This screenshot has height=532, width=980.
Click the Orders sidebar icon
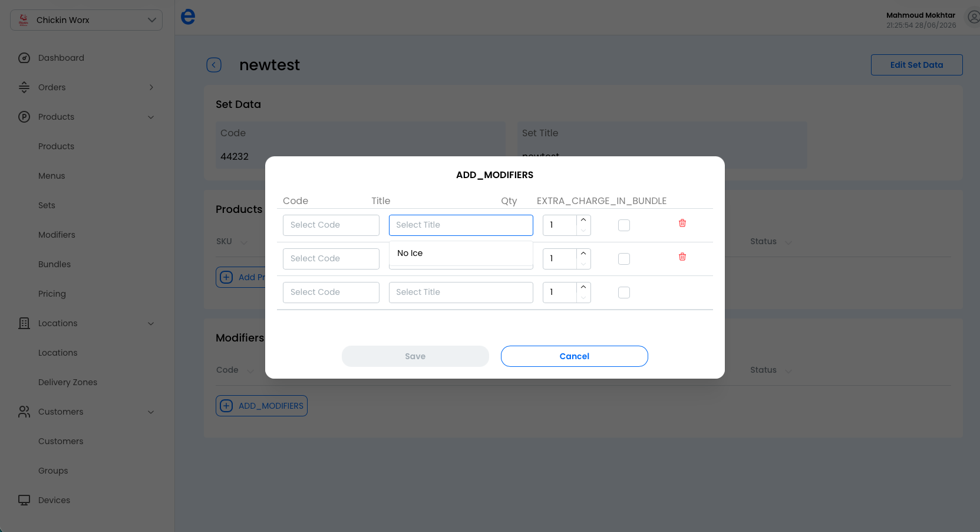click(x=24, y=87)
